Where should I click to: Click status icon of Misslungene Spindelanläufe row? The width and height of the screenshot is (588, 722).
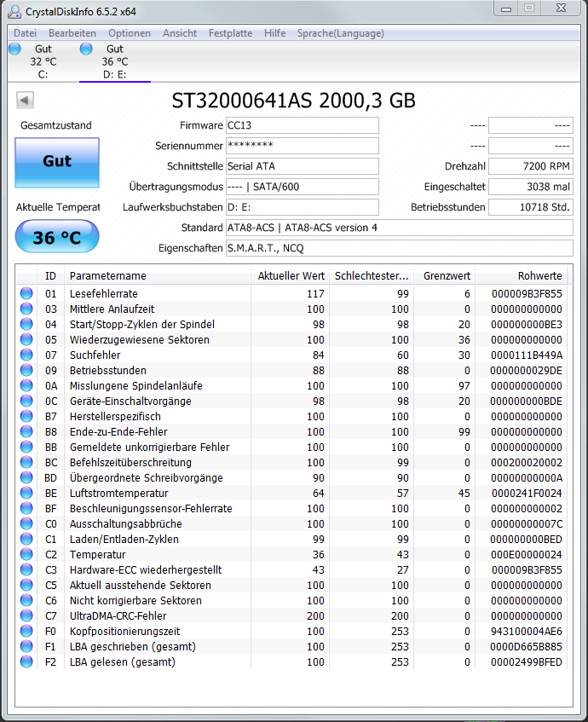tap(26, 385)
